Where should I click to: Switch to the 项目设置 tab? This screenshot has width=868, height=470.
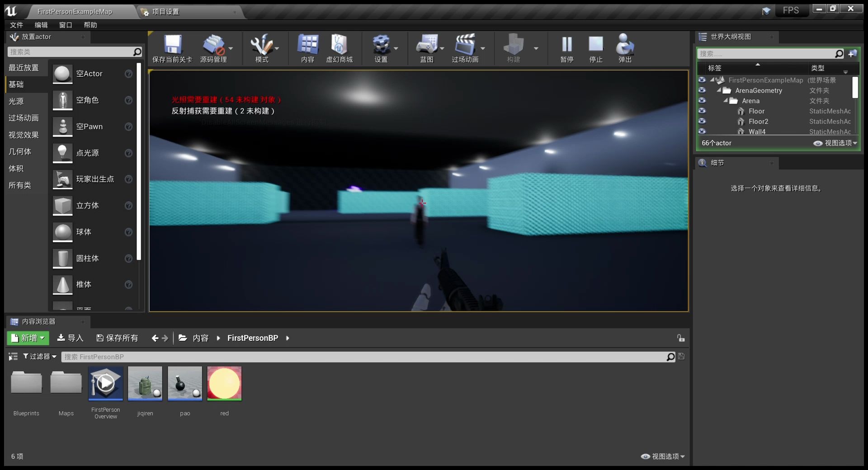[165, 12]
